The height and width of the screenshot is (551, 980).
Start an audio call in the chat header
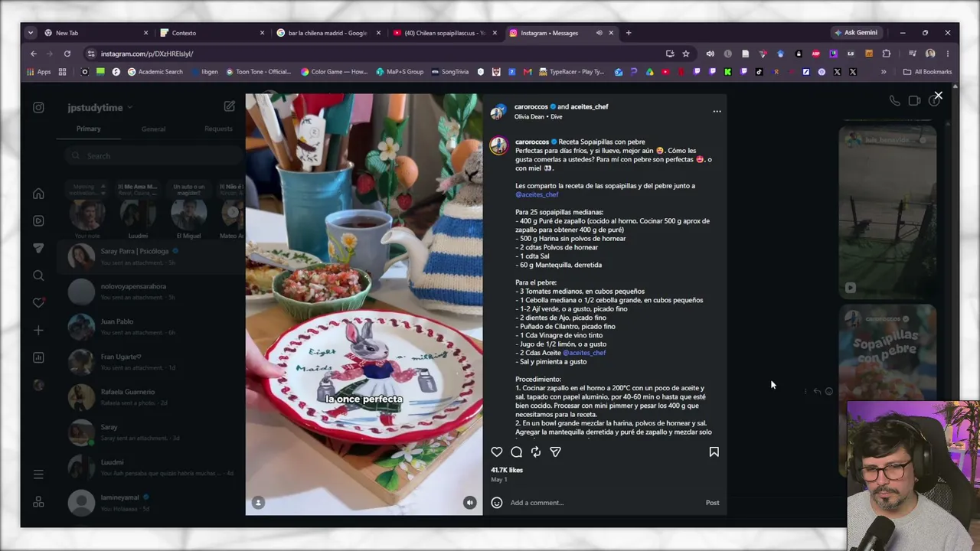[894, 100]
